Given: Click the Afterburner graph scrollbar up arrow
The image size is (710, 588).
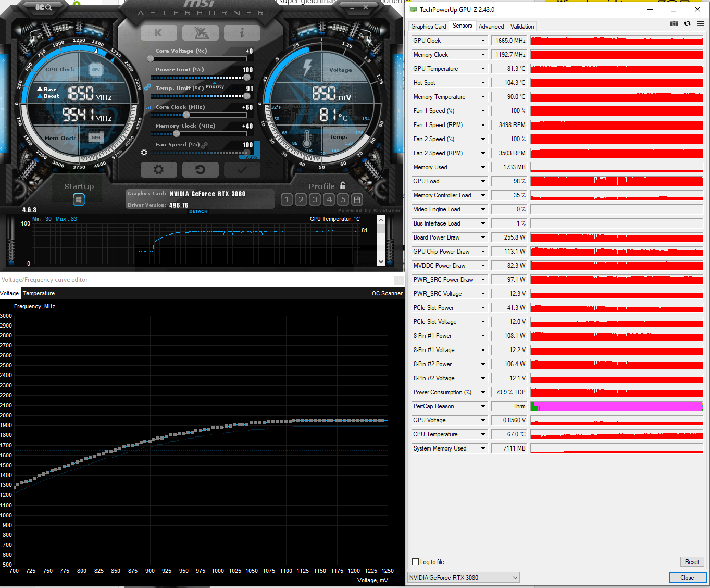Looking at the screenshot, I should point(381,221).
